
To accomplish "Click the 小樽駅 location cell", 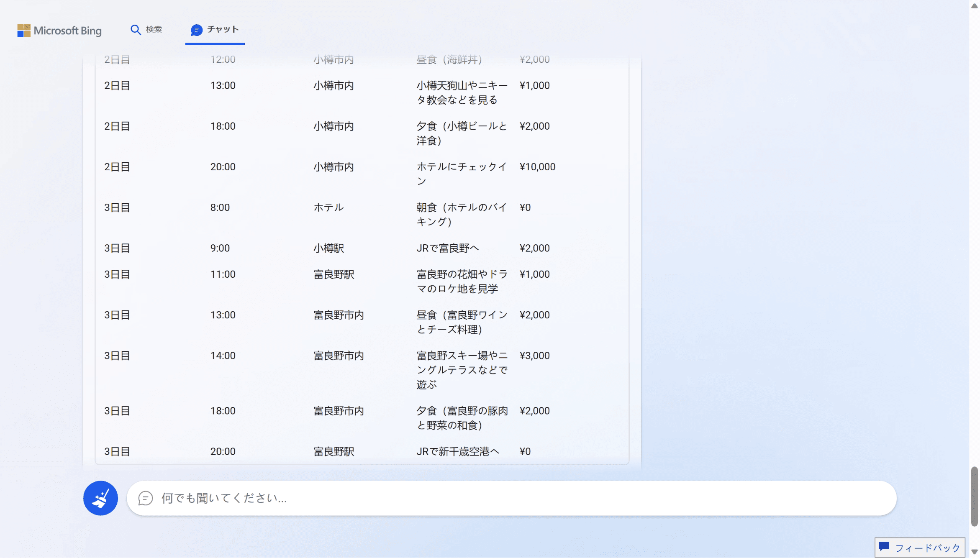I will [x=329, y=248].
